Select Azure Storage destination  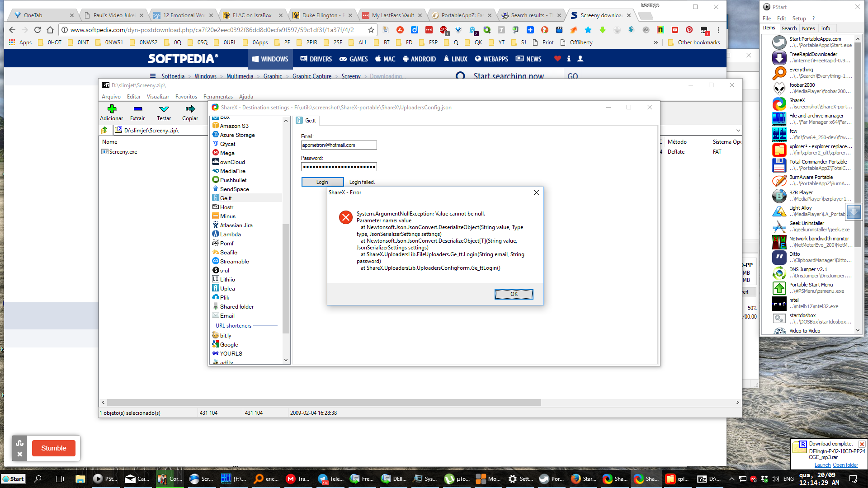pos(237,135)
